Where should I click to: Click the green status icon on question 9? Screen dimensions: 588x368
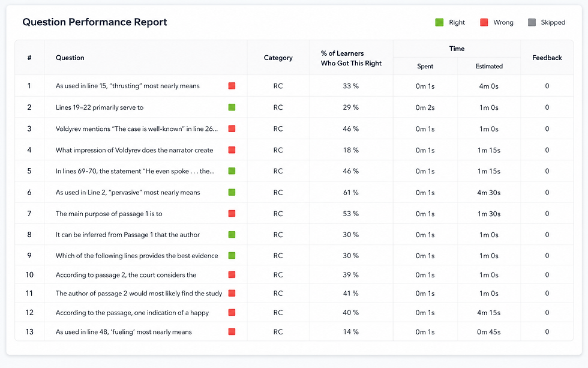click(x=232, y=256)
